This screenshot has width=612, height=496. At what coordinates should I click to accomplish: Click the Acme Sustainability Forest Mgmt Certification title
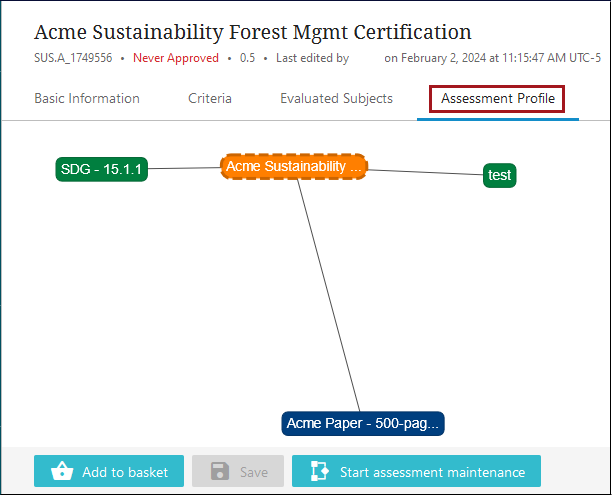(x=253, y=32)
